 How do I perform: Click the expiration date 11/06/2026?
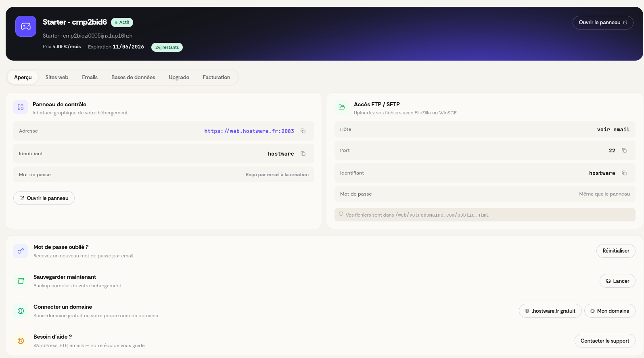coord(128,47)
